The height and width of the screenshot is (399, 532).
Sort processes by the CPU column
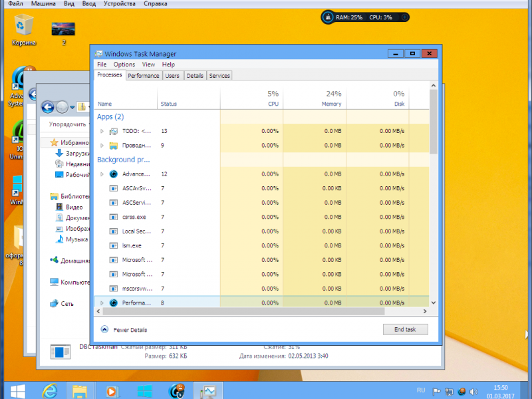pyautogui.click(x=252, y=98)
